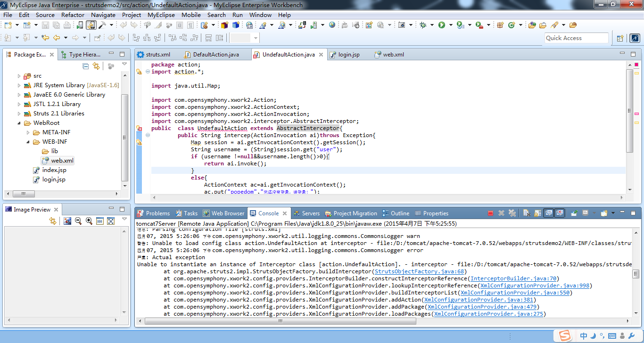
Task: Open the XmlConfigurationProvider.java:998 link
Action: [x=534, y=286]
